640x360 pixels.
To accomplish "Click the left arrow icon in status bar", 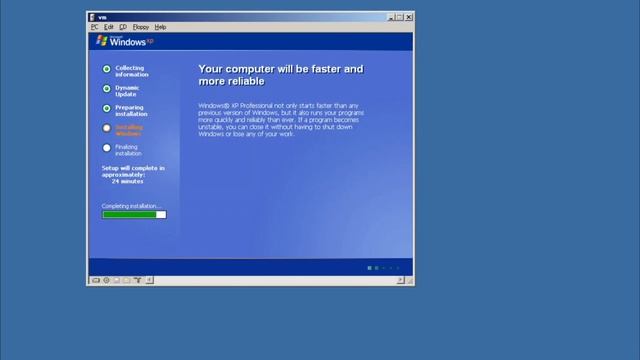I will tap(149, 280).
